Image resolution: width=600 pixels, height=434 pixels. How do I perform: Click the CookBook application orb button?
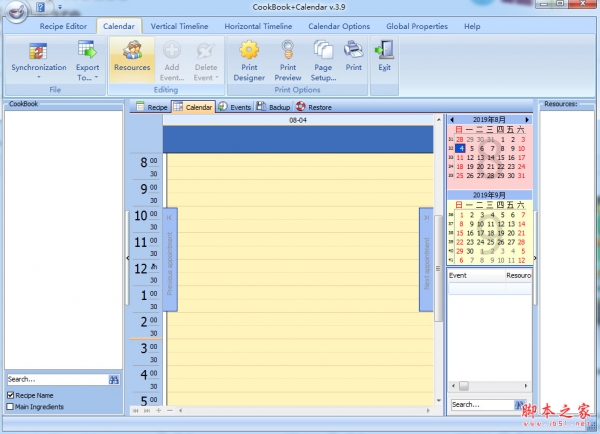[16, 11]
